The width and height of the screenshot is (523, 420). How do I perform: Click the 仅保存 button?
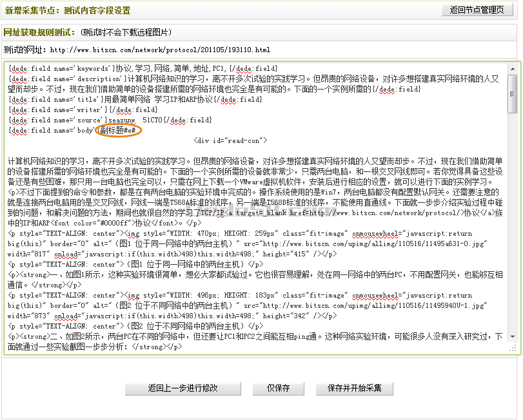click(279, 388)
